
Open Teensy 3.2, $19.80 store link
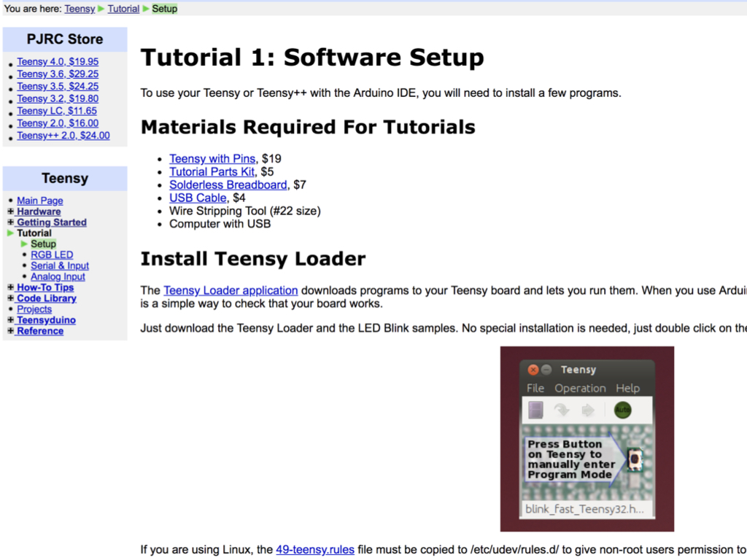click(58, 98)
